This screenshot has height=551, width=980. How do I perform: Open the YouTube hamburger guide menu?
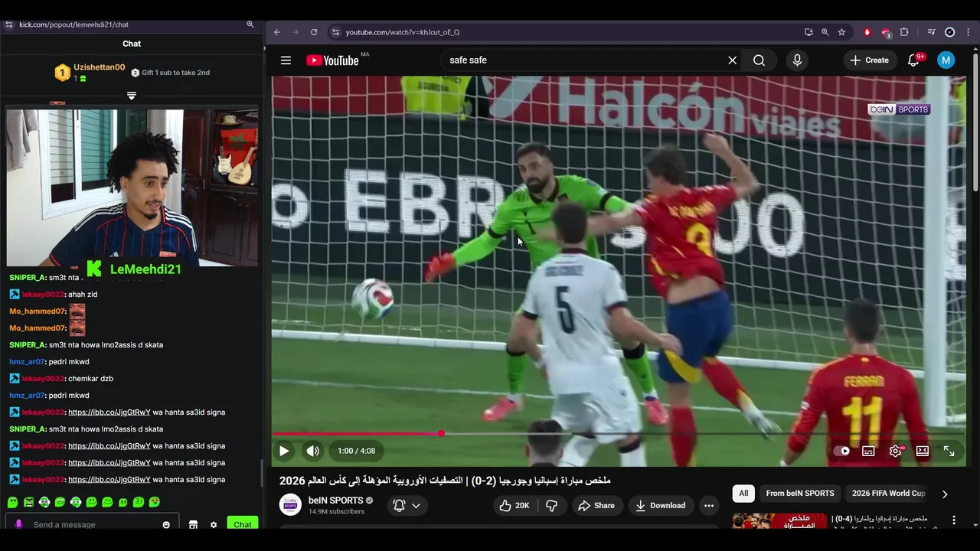click(286, 60)
